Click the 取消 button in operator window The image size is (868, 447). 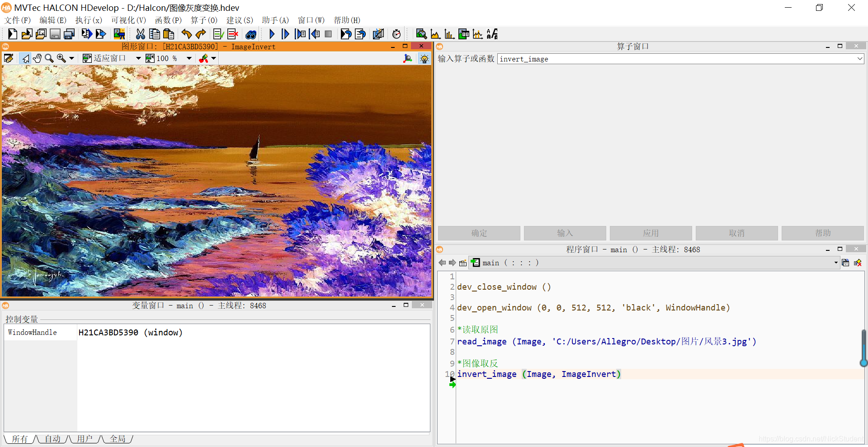point(737,233)
